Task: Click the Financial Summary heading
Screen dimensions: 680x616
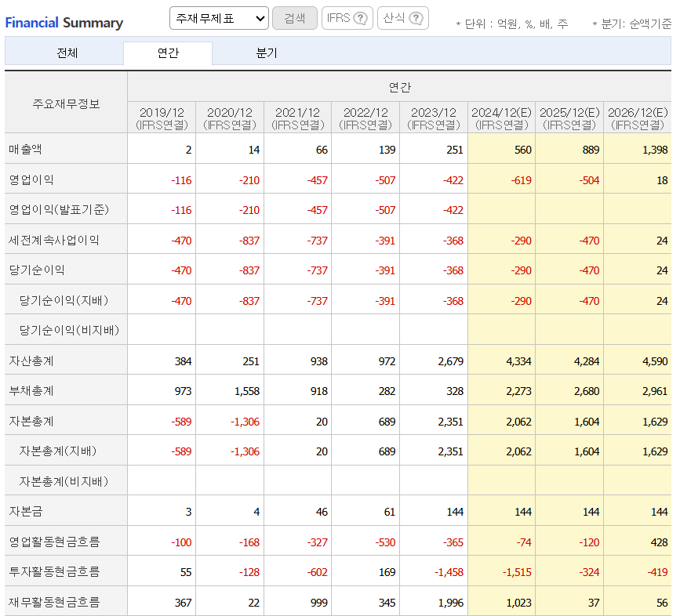Action: (64, 23)
